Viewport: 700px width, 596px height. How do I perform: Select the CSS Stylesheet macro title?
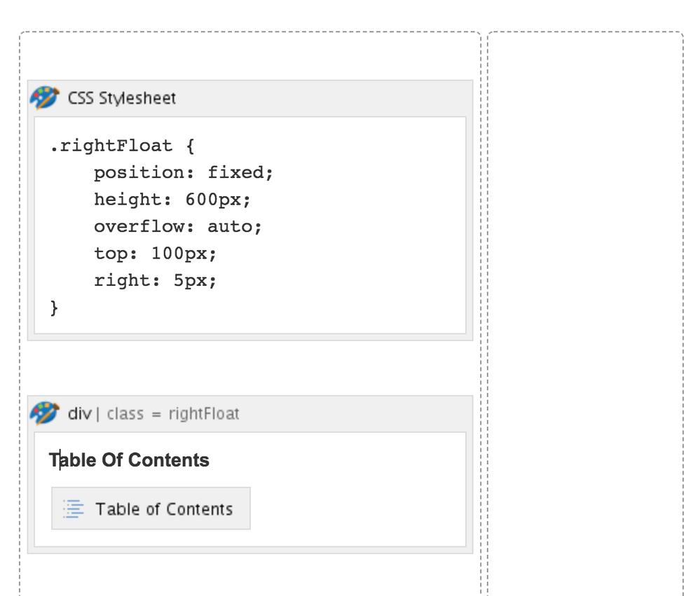(122, 98)
